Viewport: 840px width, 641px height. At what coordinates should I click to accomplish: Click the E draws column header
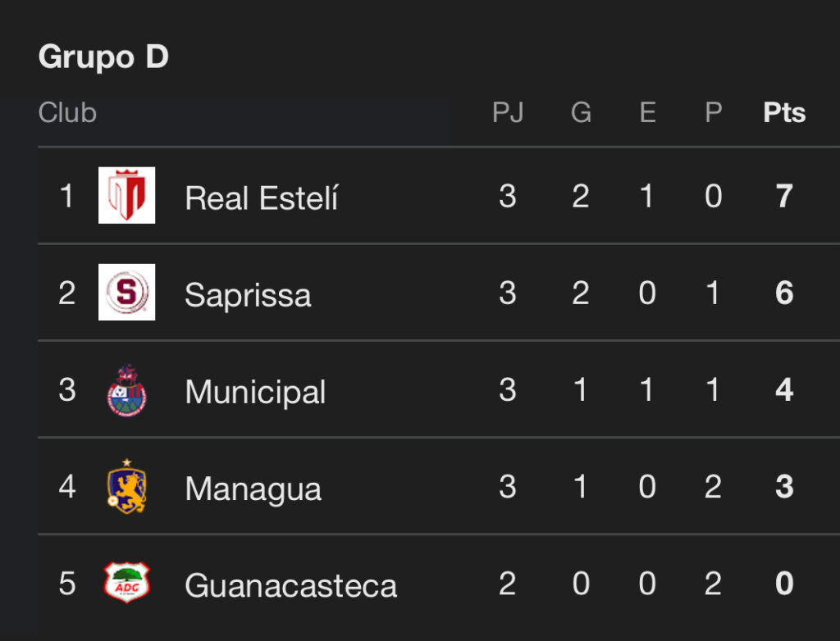(647, 112)
